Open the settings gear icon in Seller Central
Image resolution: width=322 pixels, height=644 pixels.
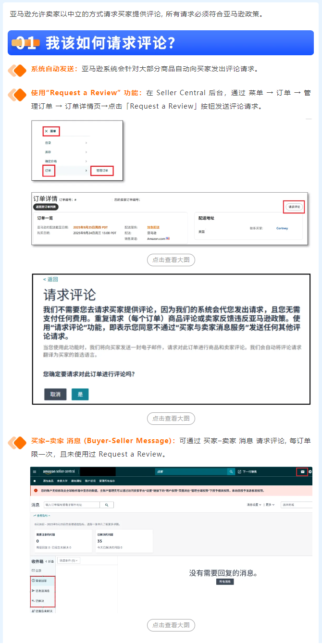[310, 471]
